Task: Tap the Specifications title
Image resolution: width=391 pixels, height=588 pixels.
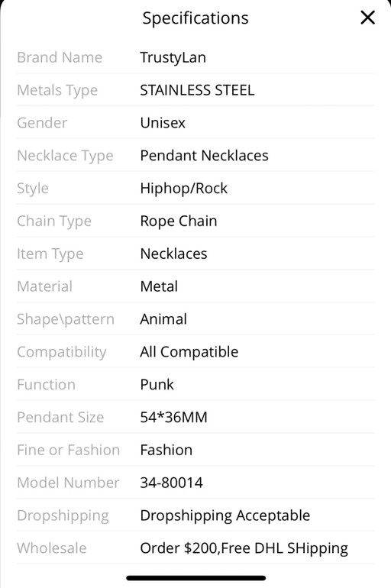Action: (195, 18)
